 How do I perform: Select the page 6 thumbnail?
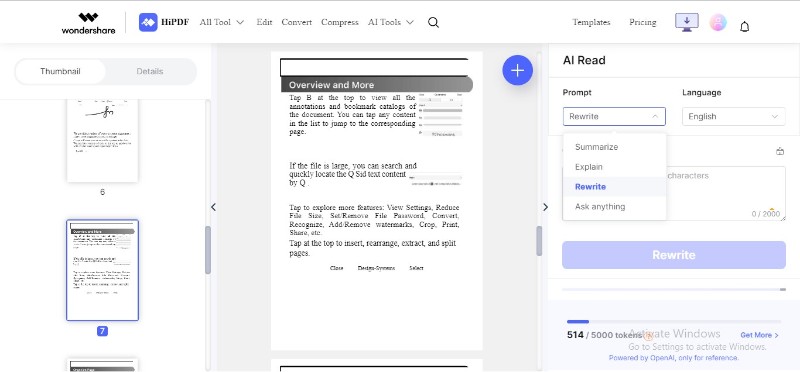pos(103,140)
